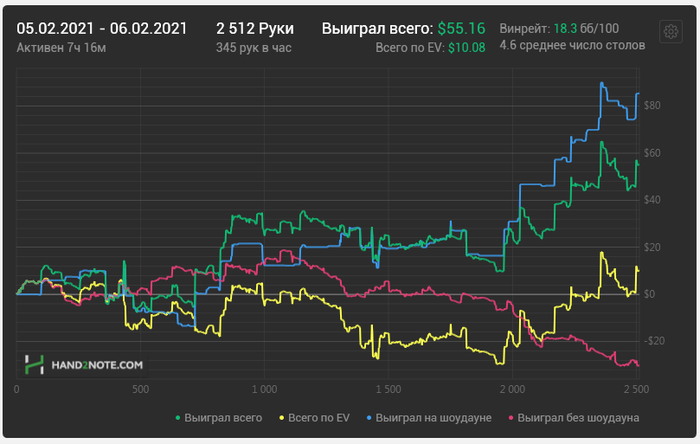
Task: Click the pink legend dot for non-showdown winnings
Action: click(511, 418)
